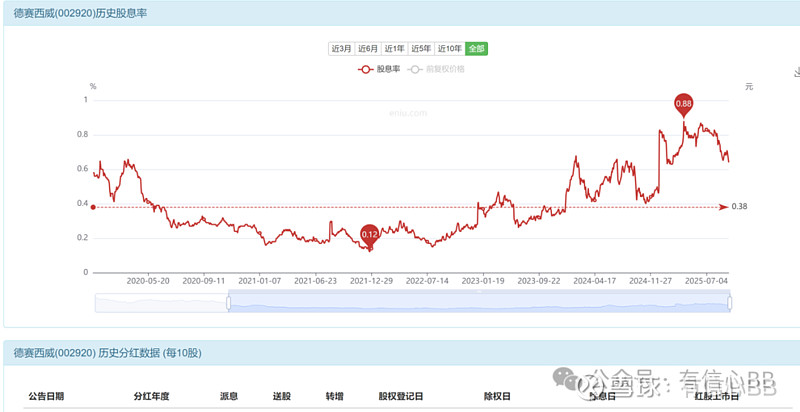This screenshot has height=412, width=800.
Task: Grab the left data zoom handle
Action: 229,303
